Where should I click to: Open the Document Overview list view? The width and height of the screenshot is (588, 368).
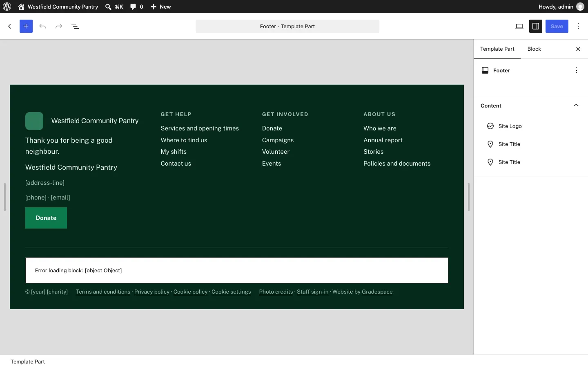click(x=75, y=26)
